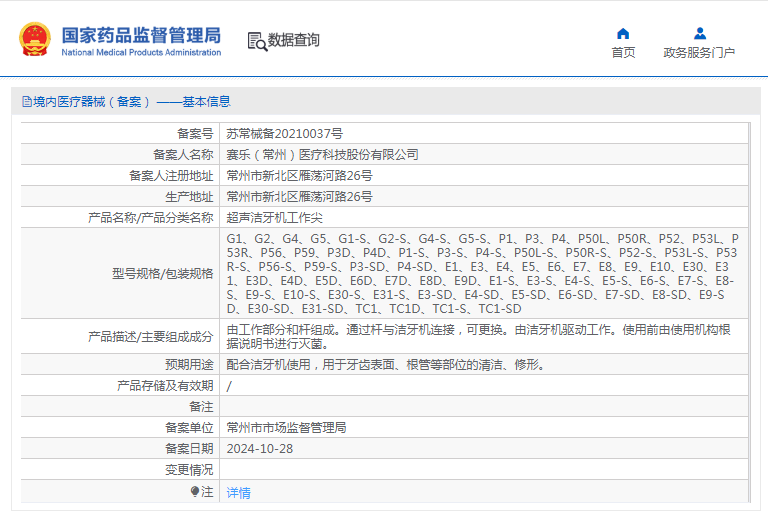This screenshot has height=523, width=768.
Task: Select the filing date 2024-10-28
Action: click(x=260, y=449)
